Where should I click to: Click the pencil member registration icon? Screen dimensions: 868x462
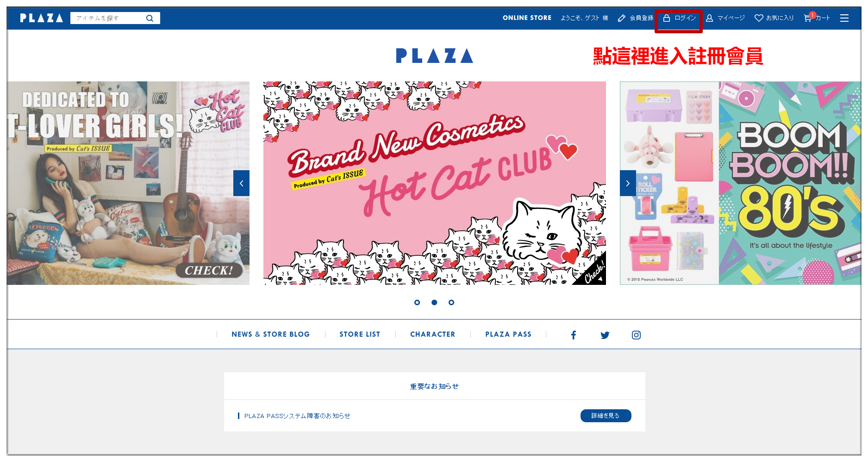tap(622, 18)
